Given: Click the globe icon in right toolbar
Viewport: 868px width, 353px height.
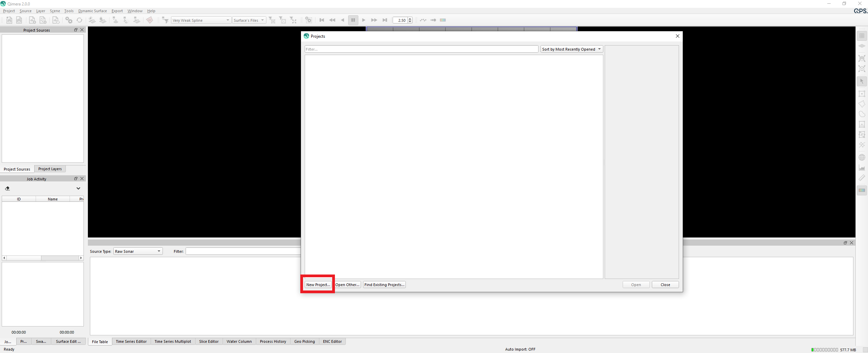Looking at the screenshot, I should [x=862, y=157].
